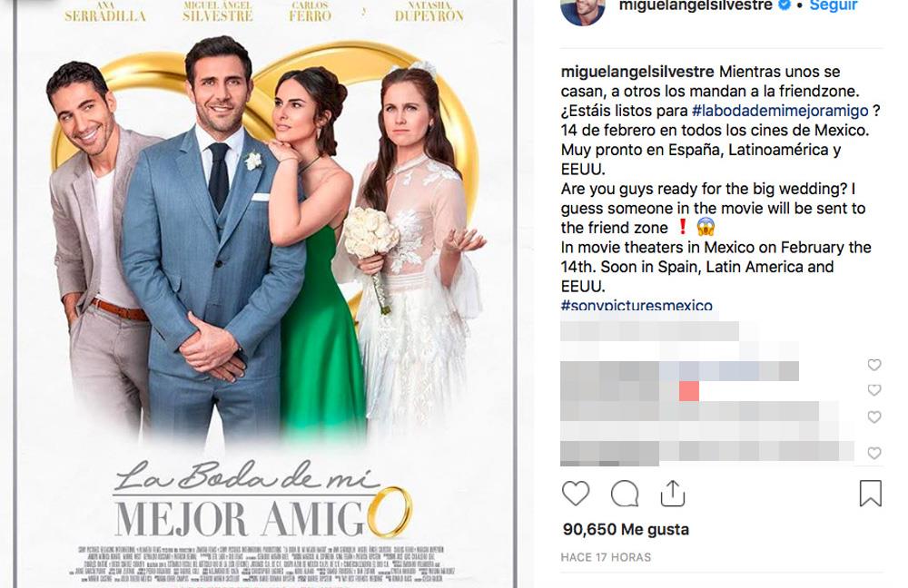This screenshot has width=908, height=588.
Task: View the 90,650 Me gusta likes list
Action: coord(626,529)
